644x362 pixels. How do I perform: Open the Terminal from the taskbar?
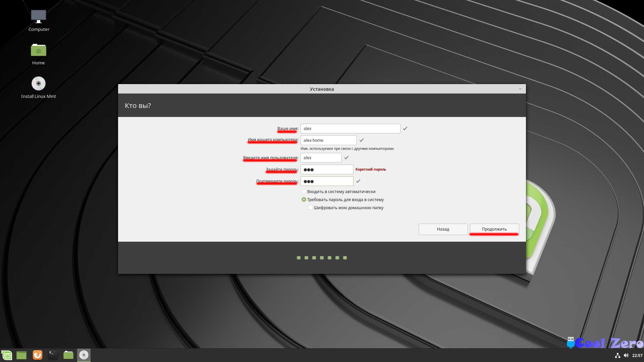coord(53,355)
